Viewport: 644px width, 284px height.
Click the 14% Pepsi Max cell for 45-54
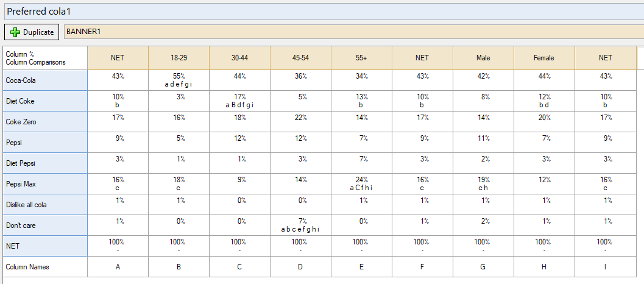(x=300, y=183)
